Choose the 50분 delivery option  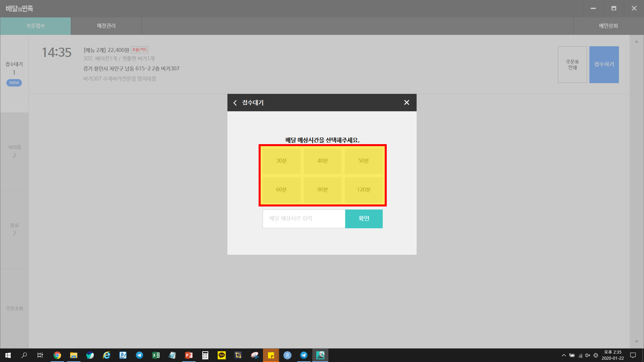point(364,161)
